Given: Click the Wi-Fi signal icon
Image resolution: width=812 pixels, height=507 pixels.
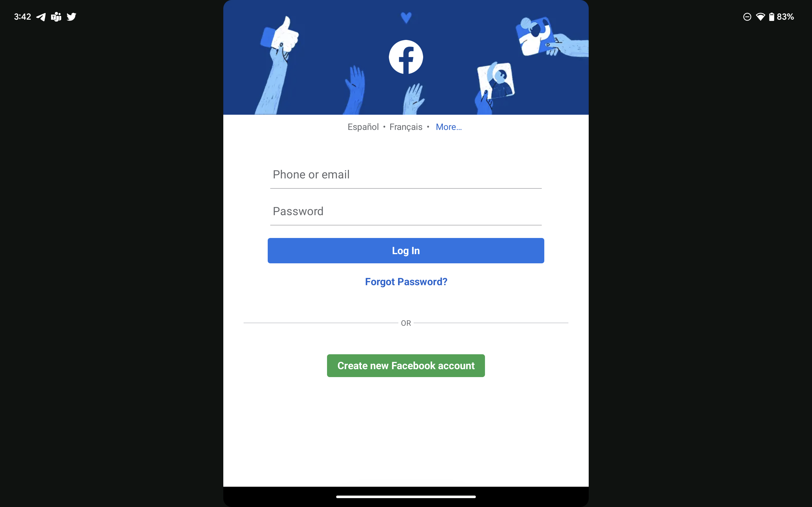Looking at the screenshot, I should (761, 16).
